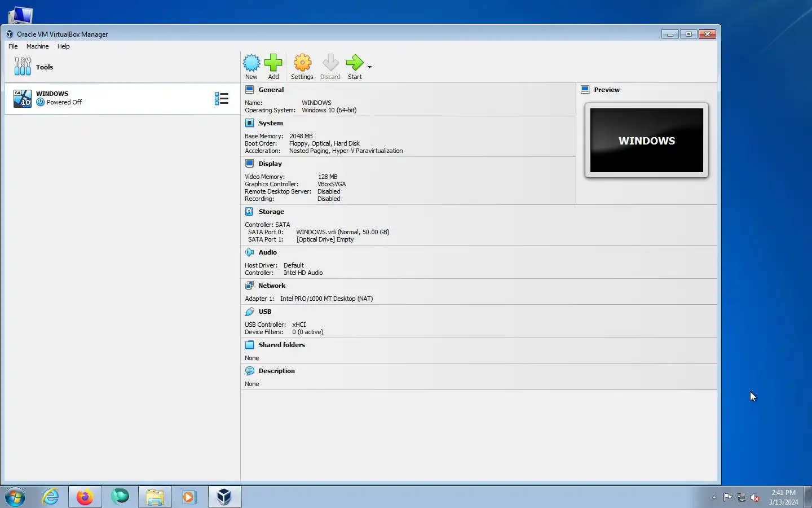Click the 128 MB video memory value

(328, 176)
